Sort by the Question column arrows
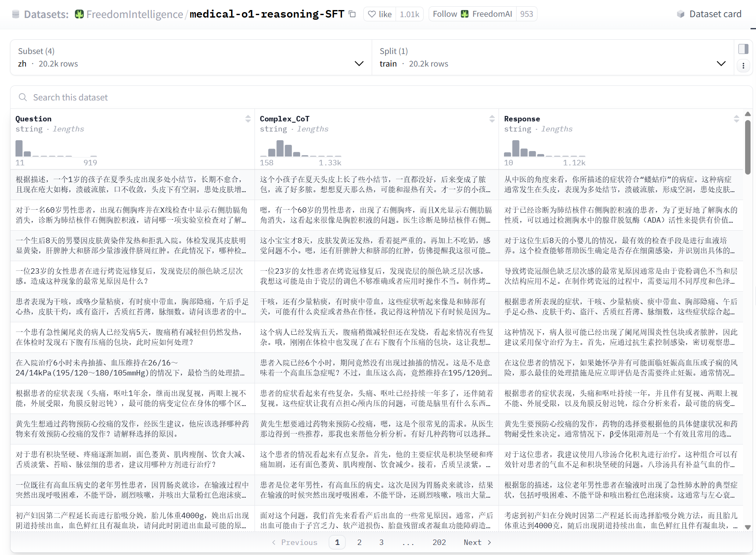The image size is (756, 555). click(x=248, y=119)
